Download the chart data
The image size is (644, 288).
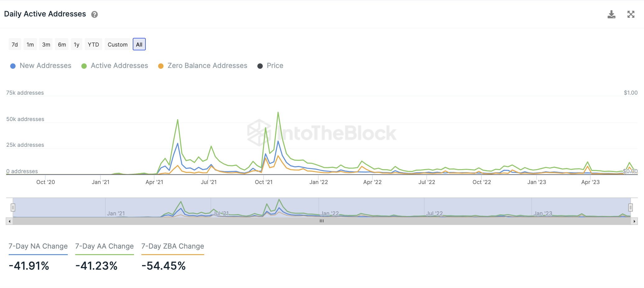pyautogui.click(x=611, y=14)
